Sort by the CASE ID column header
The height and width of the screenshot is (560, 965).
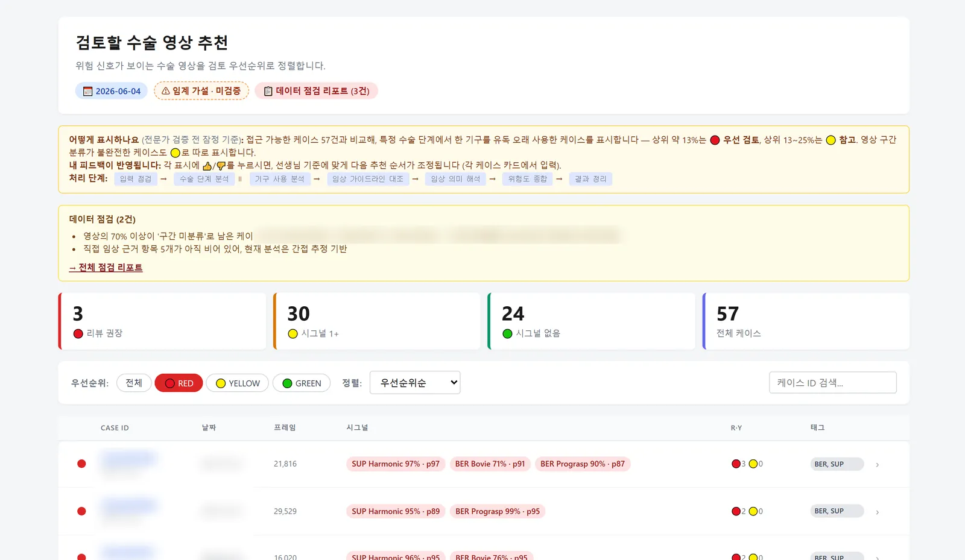pyautogui.click(x=115, y=428)
